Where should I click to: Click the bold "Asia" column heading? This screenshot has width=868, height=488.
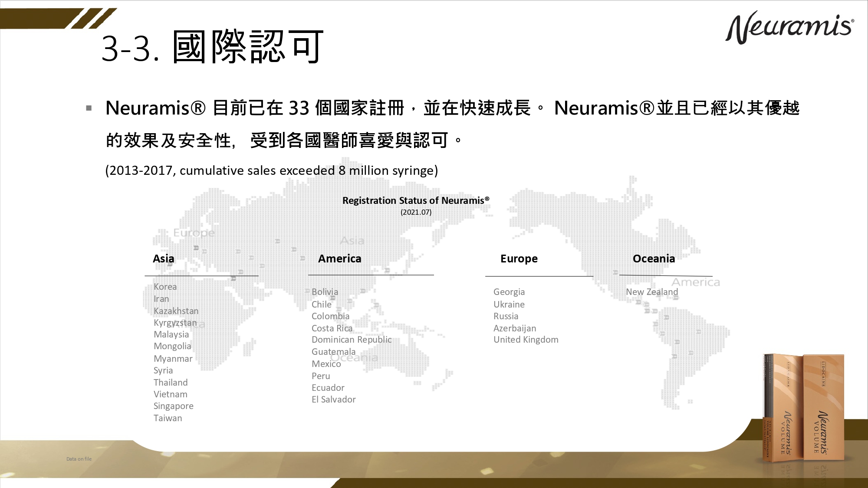click(164, 259)
